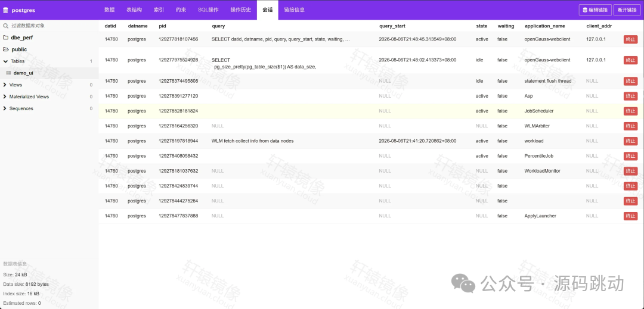Terminate the Asp session
The width and height of the screenshot is (644, 309).
[x=630, y=96]
